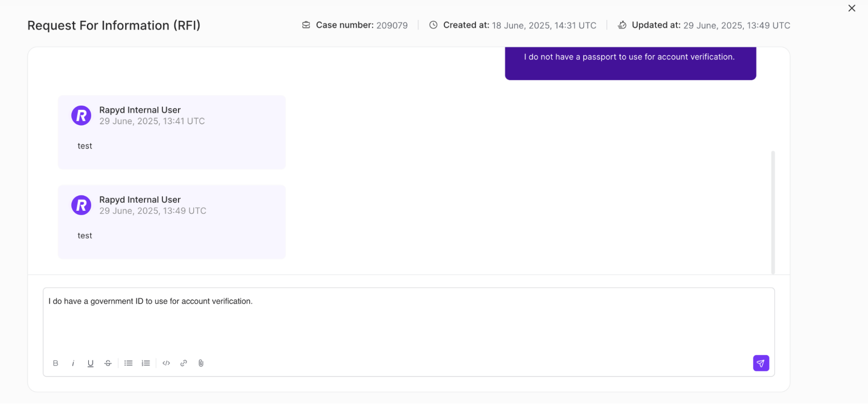Toggle italic formatting
This screenshot has width=868, height=404.
coord(73,363)
